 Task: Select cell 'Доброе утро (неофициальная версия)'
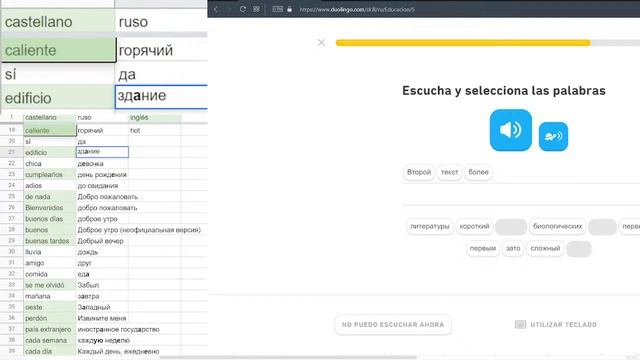[x=139, y=230]
